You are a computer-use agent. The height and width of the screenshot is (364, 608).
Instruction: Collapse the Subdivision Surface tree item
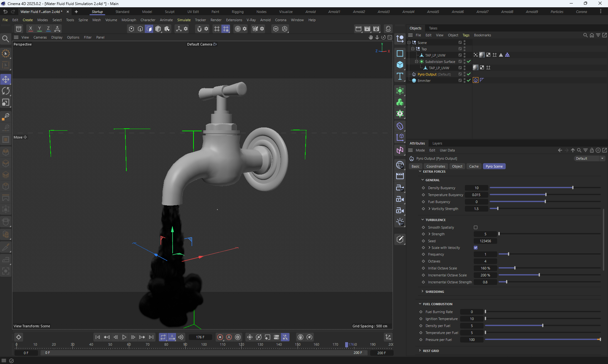pyautogui.click(x=417, y=62)
